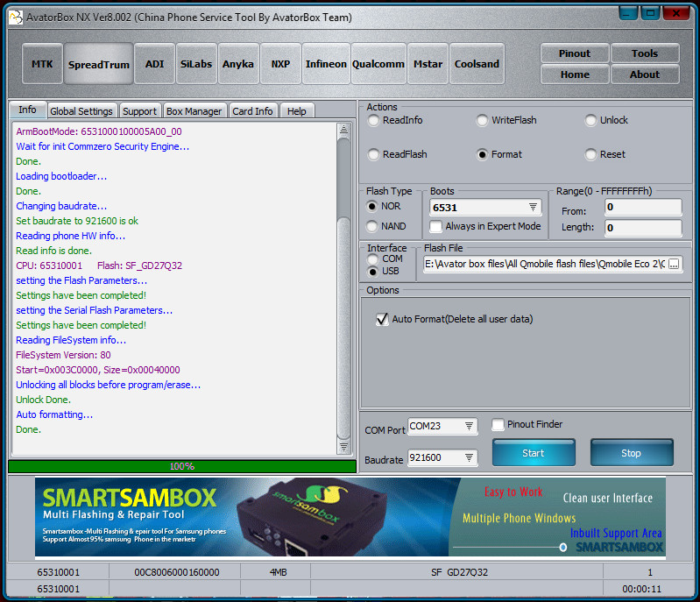Viewport: 700px width, 602px height.
Task: Click status bar '00C8006000160000' cell
Action: click(177, 572)
